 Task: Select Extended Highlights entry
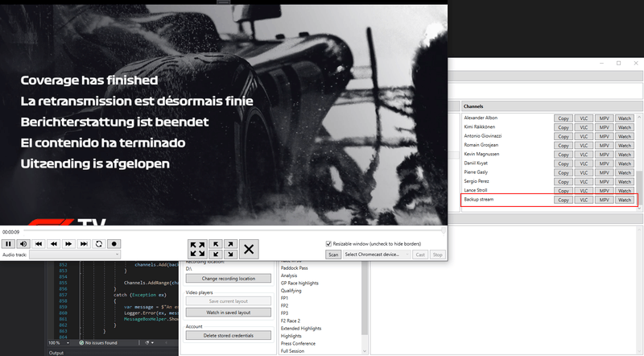tap(301, 329)
